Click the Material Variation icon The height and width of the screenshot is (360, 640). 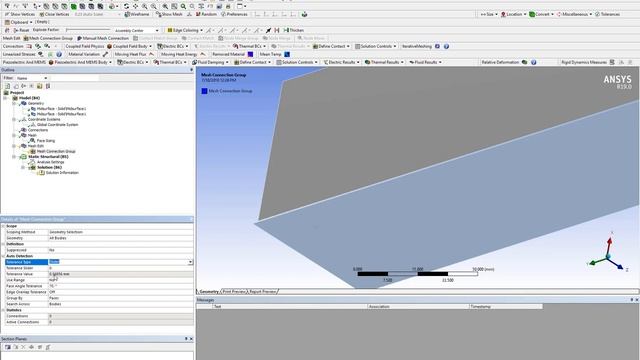pos(105,54)
